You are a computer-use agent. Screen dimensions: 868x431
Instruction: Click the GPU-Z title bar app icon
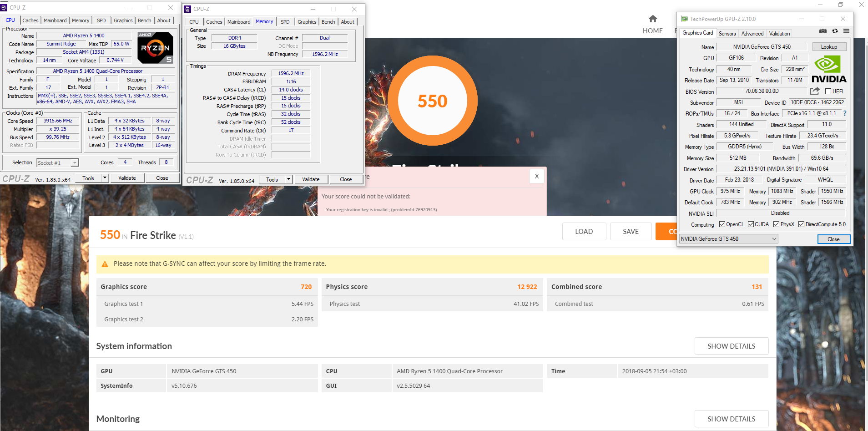pyautogui.click(x=684, y=19)
